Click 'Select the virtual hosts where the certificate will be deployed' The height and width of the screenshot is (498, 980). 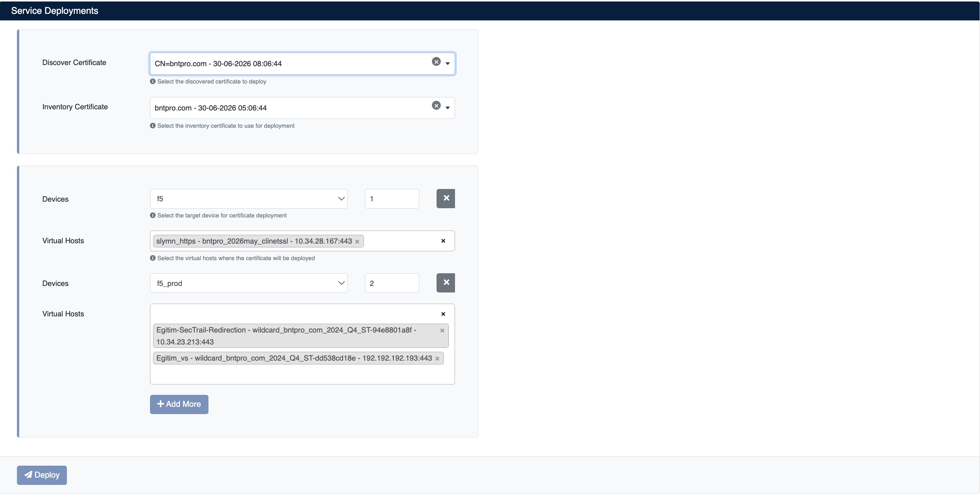(236, 258)
